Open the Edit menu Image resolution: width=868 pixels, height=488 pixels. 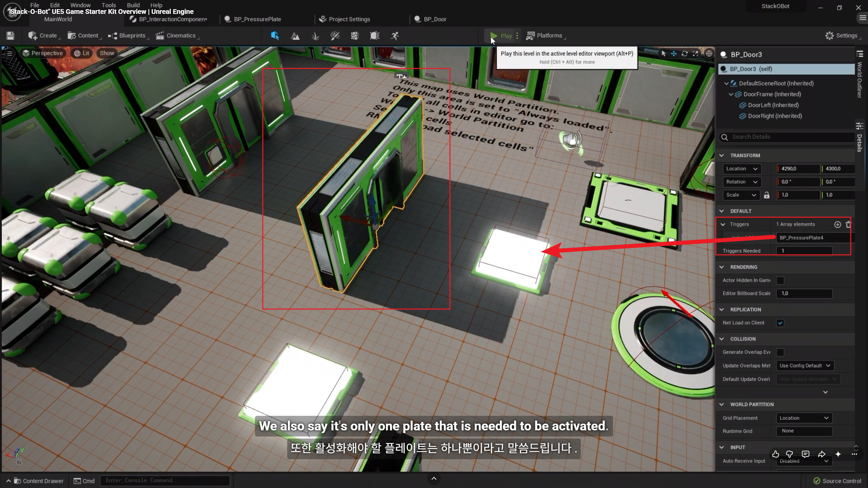(x=55, y=5)
